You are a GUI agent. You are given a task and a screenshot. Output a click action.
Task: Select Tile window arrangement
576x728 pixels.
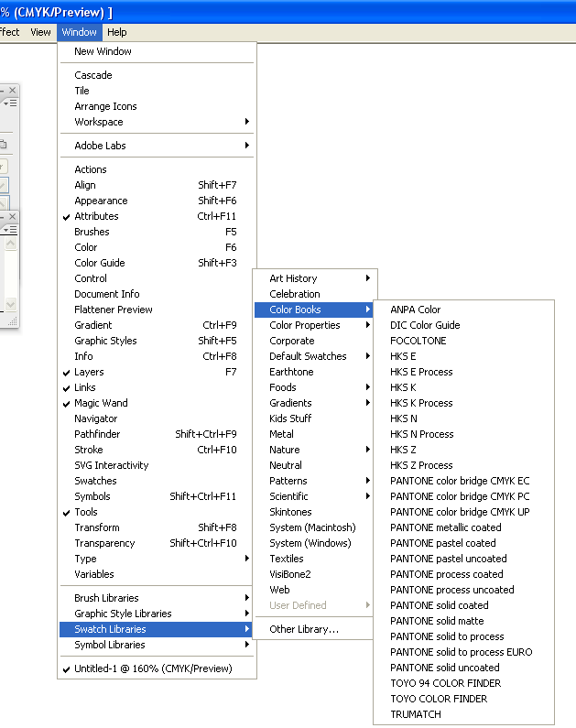point(157,91)
